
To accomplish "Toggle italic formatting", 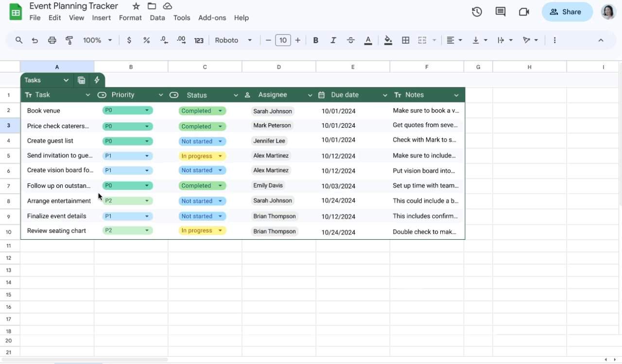I will coord(333,40).
